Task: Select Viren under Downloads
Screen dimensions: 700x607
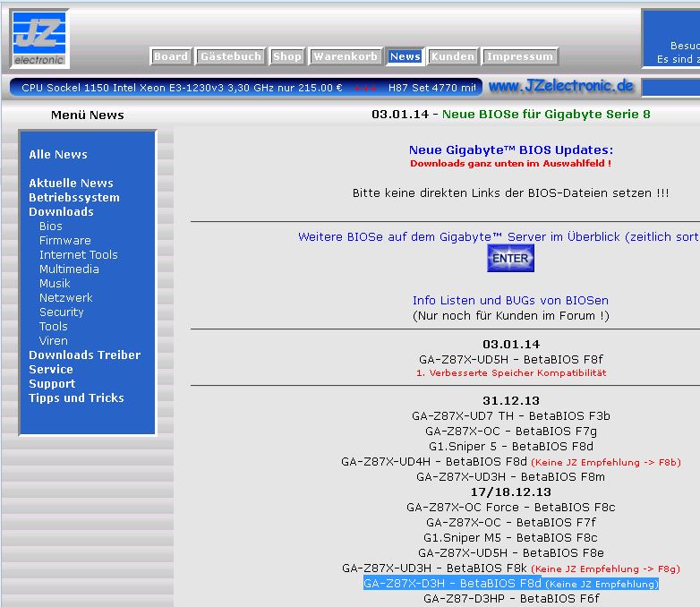Action: click(53, 340)
